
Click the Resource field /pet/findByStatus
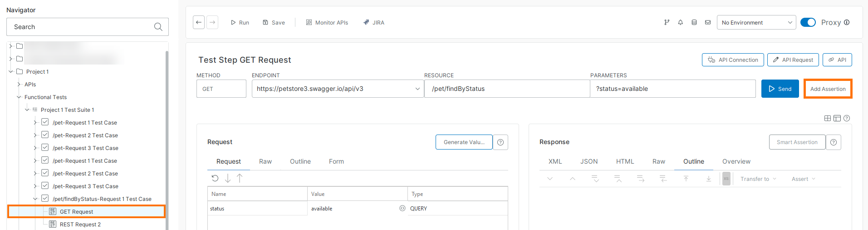507,89
